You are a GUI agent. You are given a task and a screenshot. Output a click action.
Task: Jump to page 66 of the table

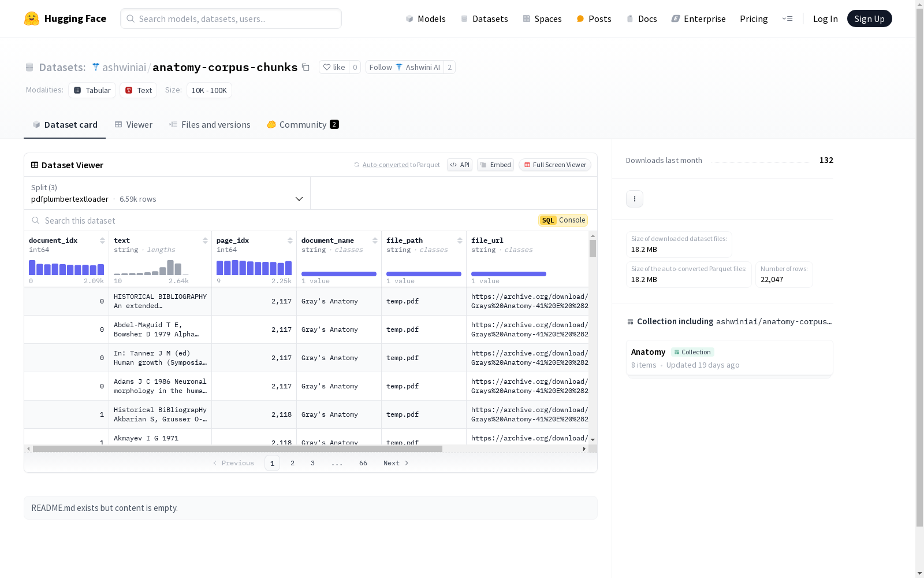tap(363, 463)
